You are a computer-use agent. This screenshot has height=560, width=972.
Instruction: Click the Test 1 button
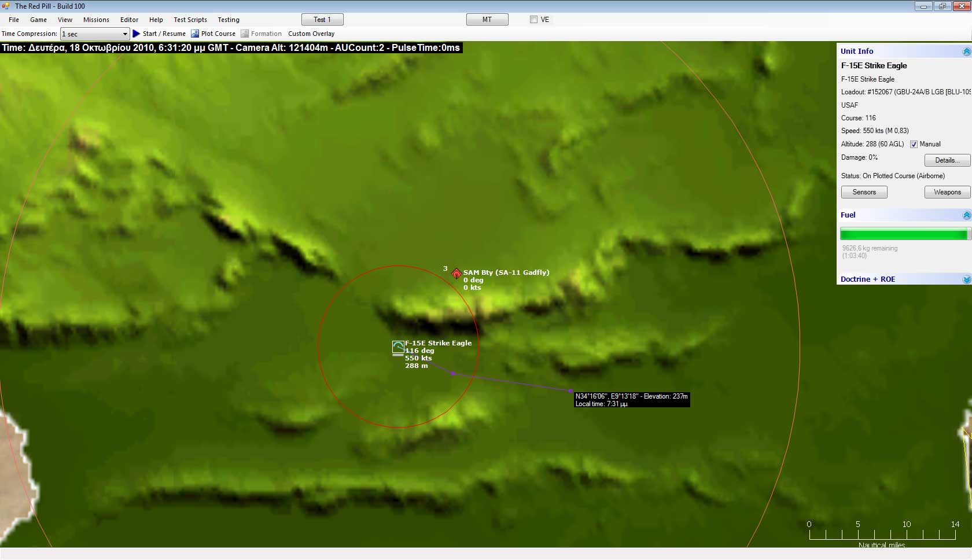(322, 20)
